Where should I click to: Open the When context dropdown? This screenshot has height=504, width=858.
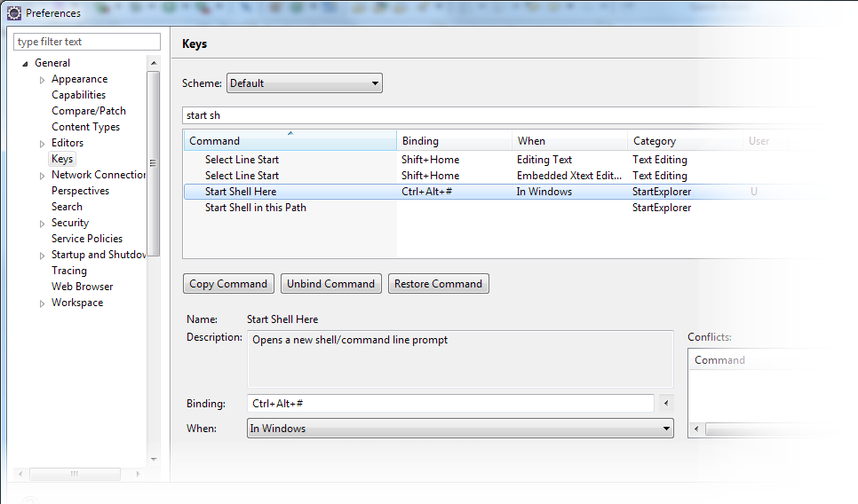pos(459,429)
